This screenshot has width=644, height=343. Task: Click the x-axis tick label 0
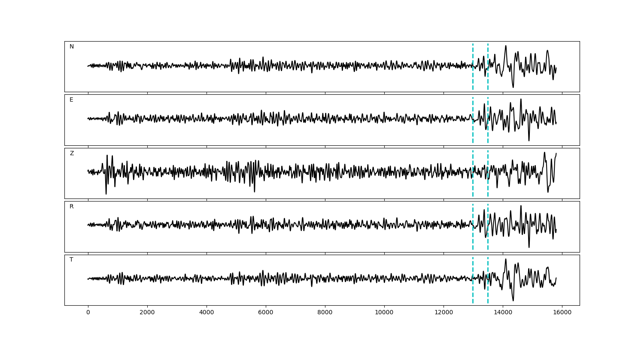point(88,313)
